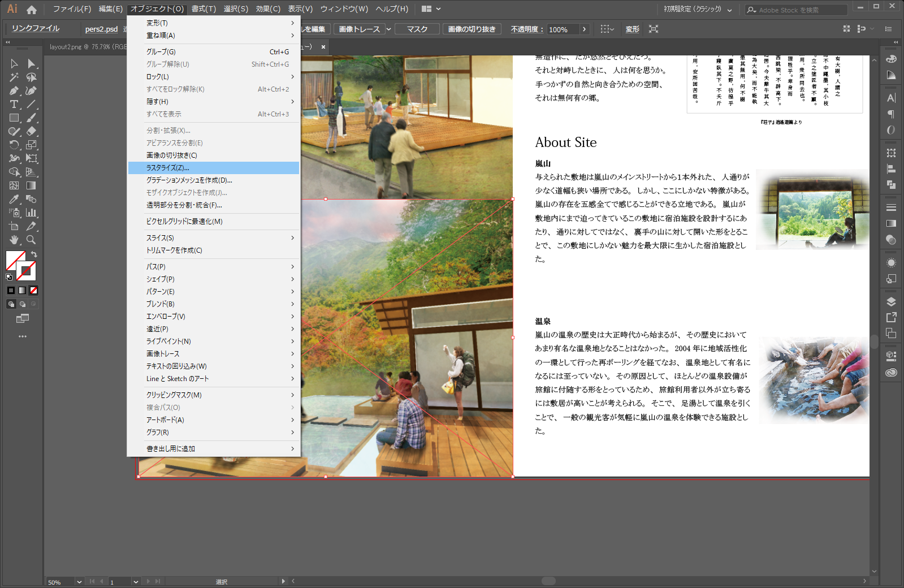Open the リンクファイル link

pos(36,28)
